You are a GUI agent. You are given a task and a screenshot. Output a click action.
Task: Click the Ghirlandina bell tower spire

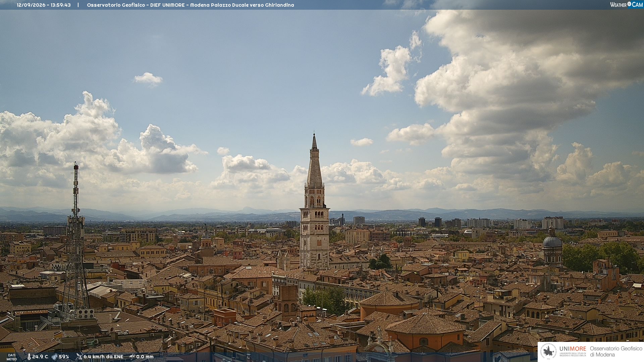click(314, 161)
